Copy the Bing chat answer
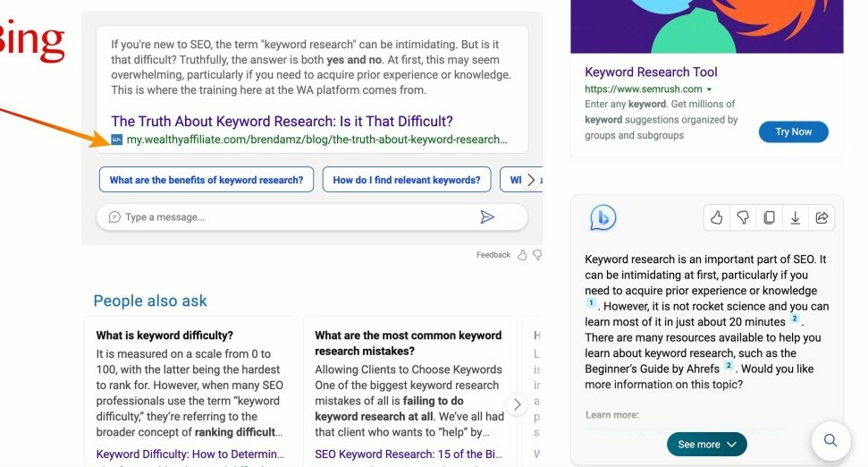Screen dimensions: 868x467 [x=769, y=217]
